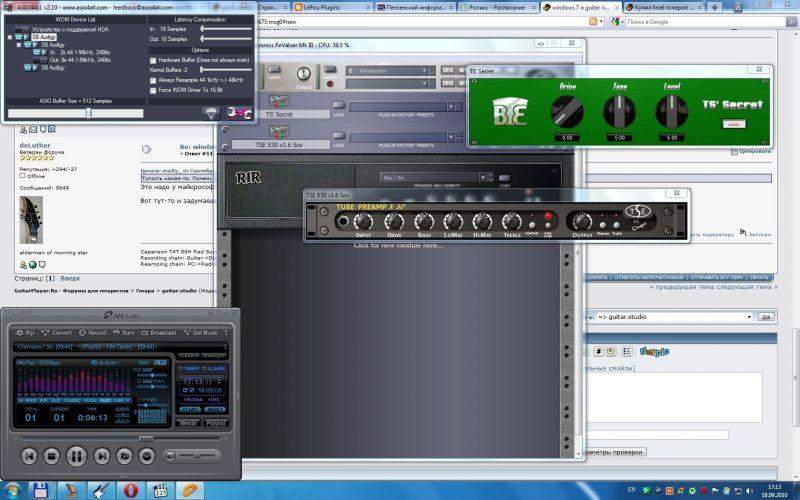800x500 pixels.
Task: Check Force WDM Driver To 16 Bit
Action: [x=152, y=90]
